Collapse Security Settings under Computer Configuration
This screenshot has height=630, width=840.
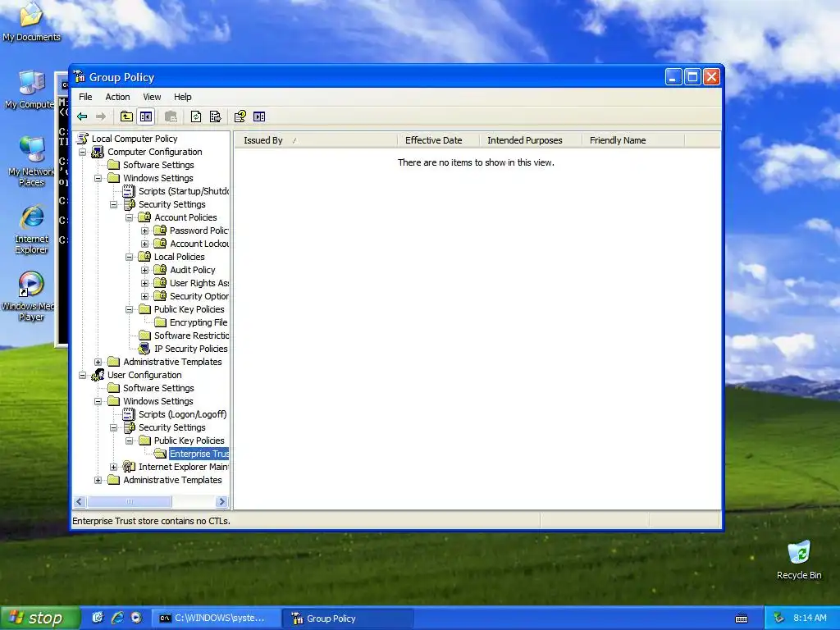(x=113, y=204)
